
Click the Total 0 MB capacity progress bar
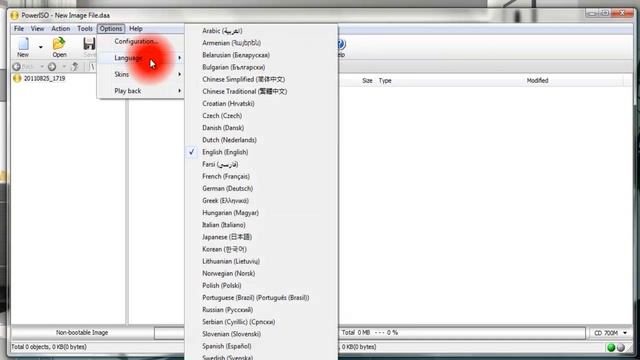(462, 333)
